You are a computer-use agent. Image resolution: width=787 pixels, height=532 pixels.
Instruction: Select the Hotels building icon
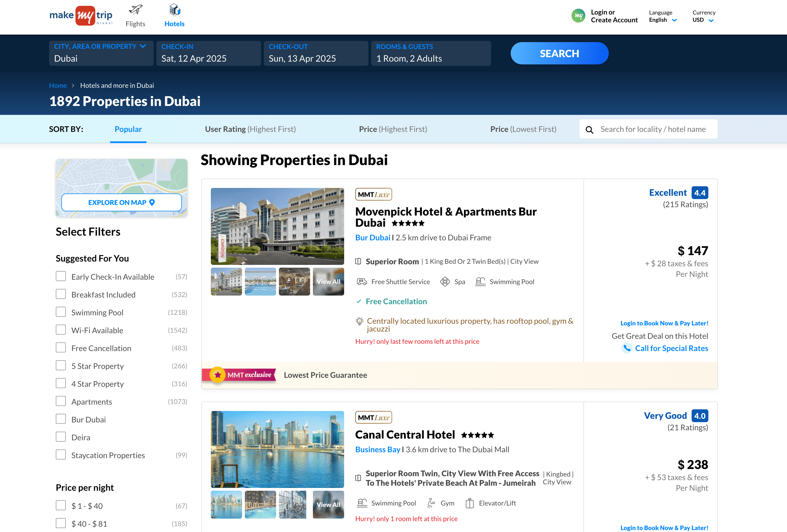[x=175, y=10]
